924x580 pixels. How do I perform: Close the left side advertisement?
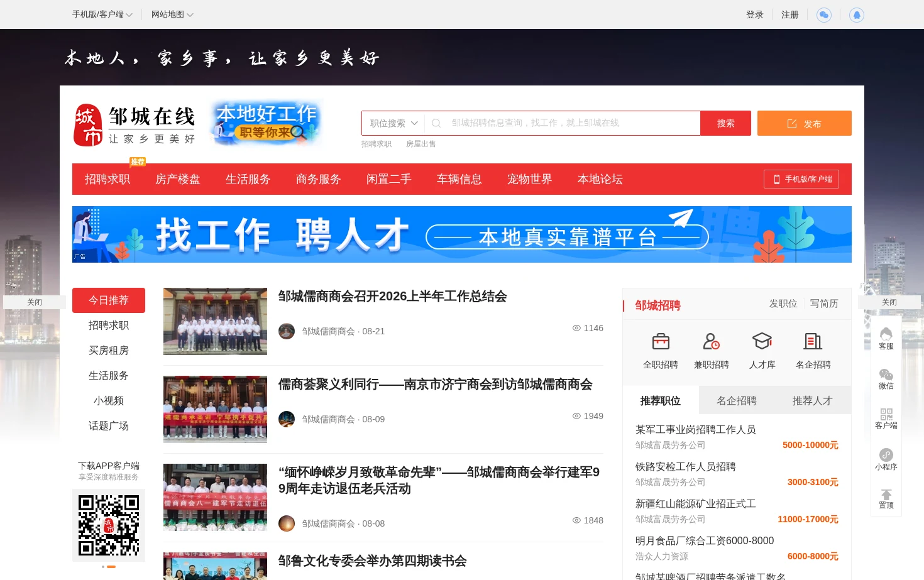click(35, 302)
